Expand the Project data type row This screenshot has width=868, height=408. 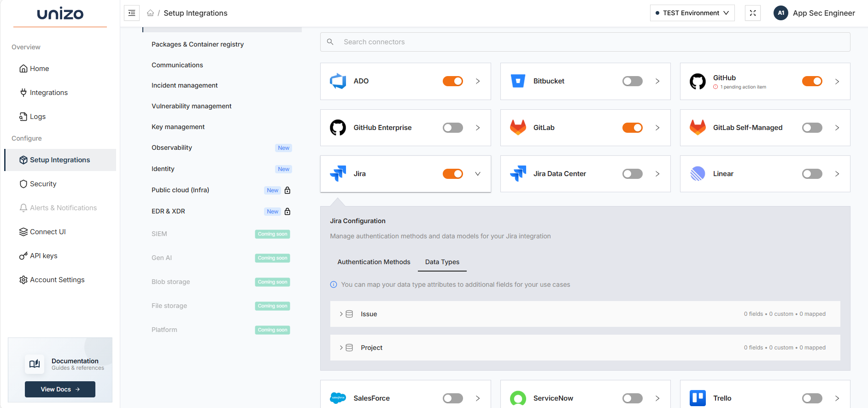pyautogui.click(x=585, y=348)
